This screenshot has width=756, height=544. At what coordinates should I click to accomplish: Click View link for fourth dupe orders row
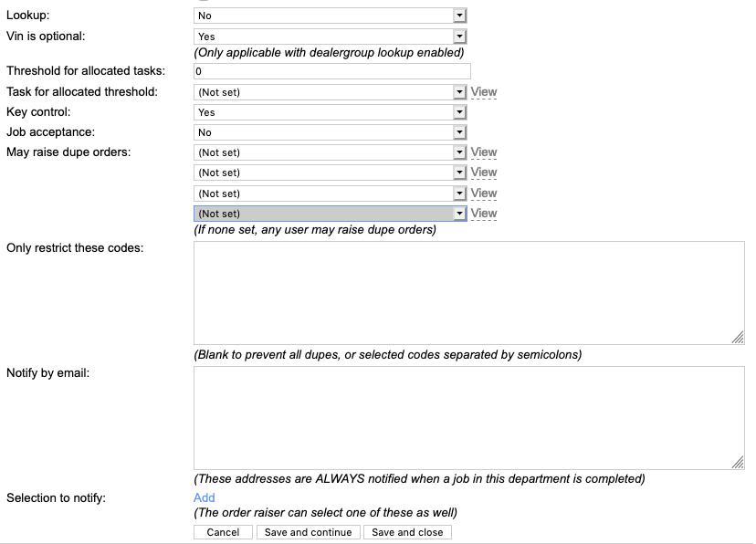pos(483,214)
